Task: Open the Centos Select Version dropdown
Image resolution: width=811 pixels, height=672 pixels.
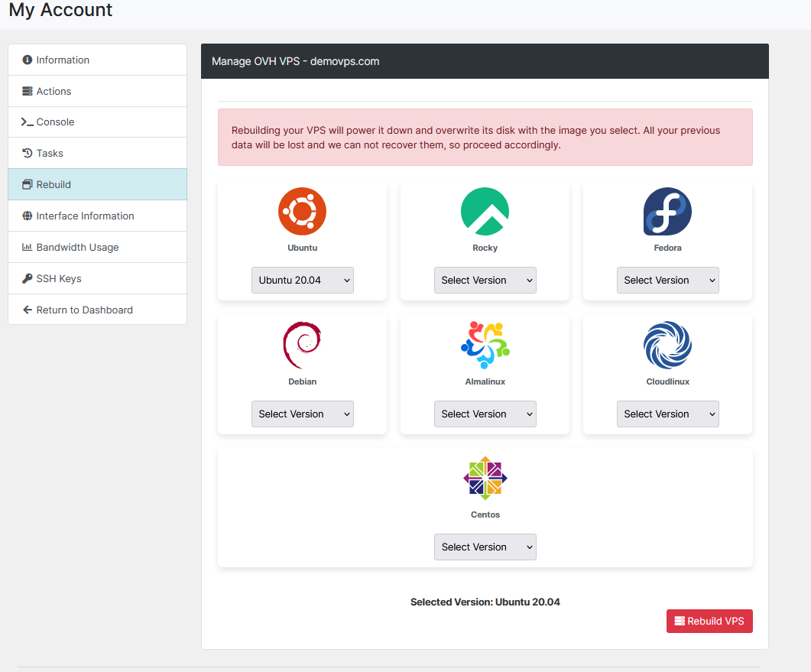Action: (x=485, y=547)
